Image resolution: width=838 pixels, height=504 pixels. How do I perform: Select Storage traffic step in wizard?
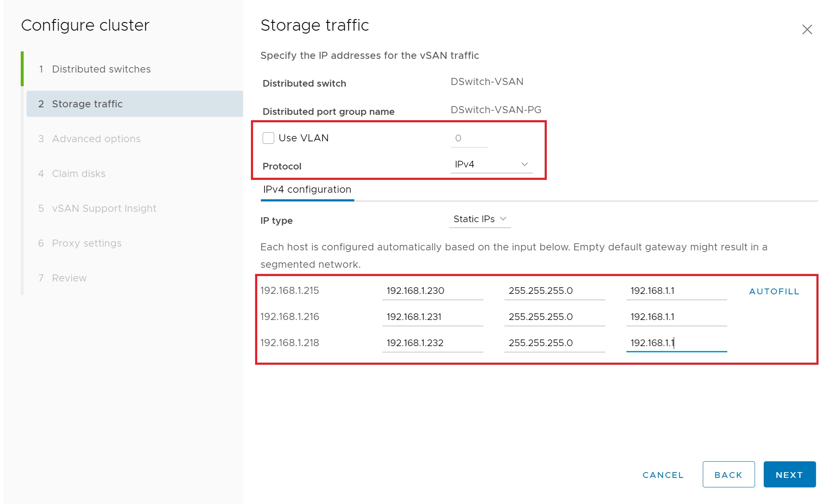(x=87, y=104)
